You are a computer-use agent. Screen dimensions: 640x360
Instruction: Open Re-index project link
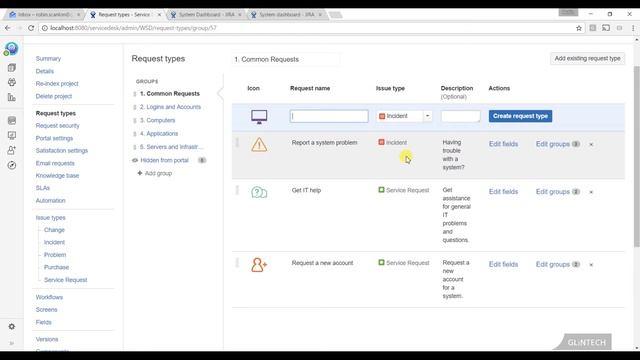(x=57, y=84)
